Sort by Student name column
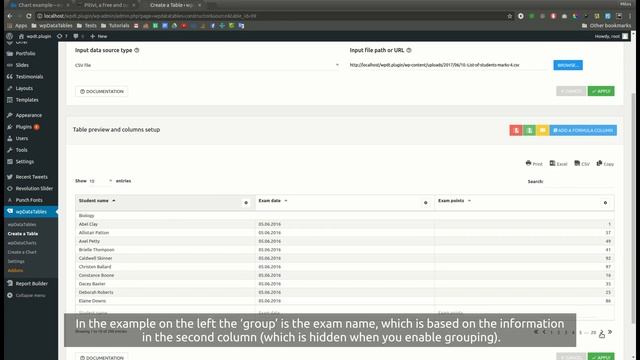 tap(97, 201)
